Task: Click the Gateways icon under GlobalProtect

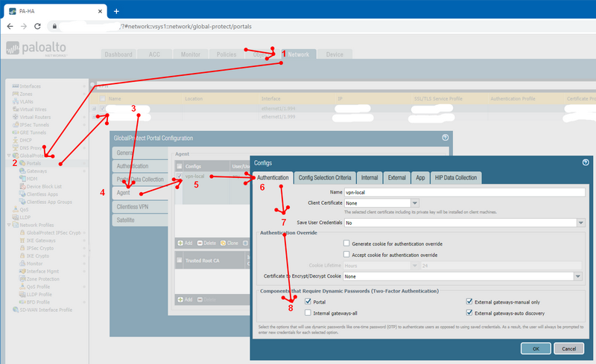Action: pos(22,171)
